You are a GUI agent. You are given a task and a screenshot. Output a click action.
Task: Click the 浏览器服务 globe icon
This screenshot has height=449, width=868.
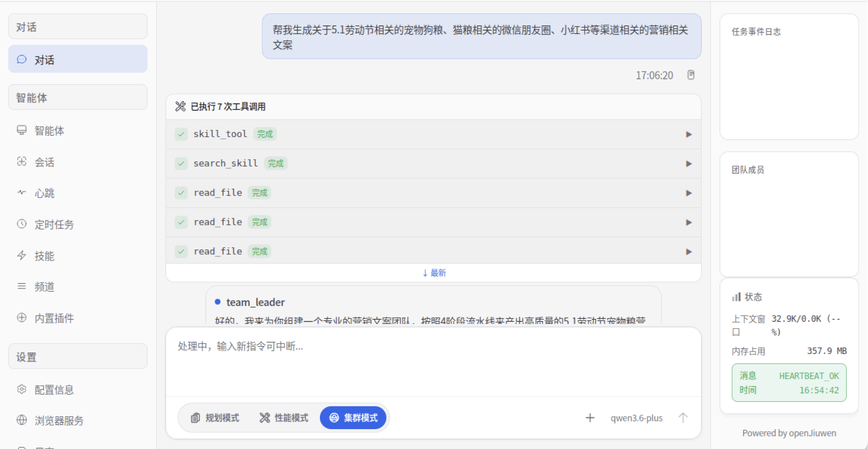point(22,420)
